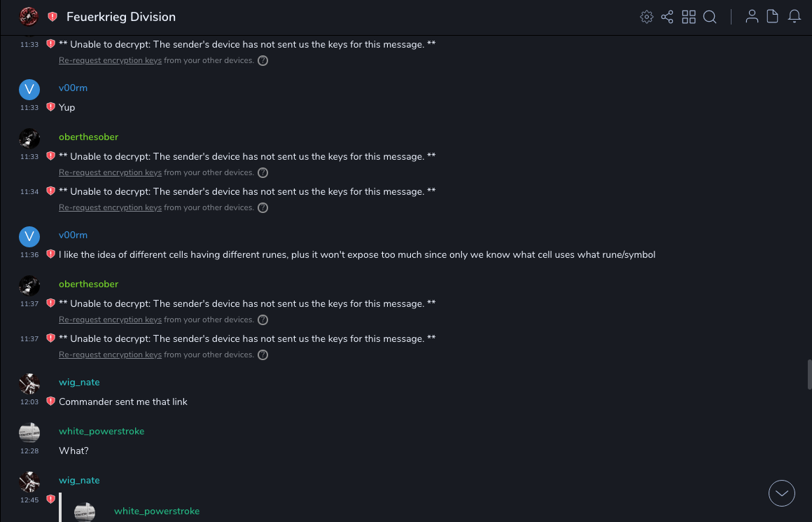Click the shield icon beside "Commander sent me that link"
This screenshot has height=522, width=812.
coord(50,401)
